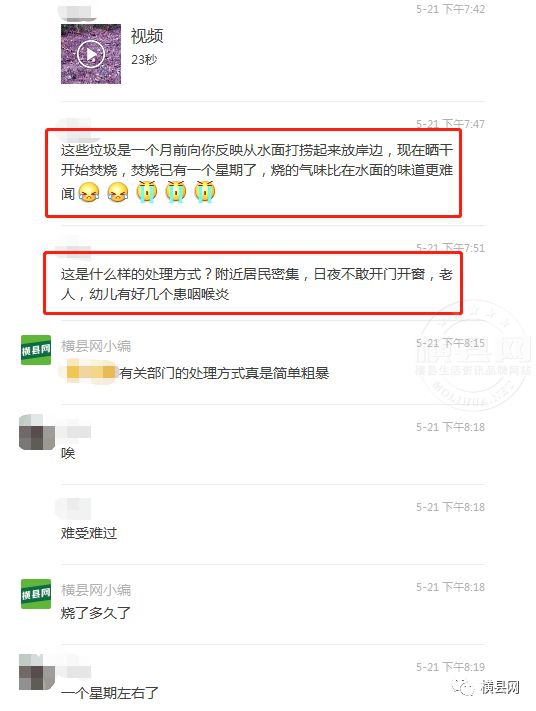
Task: Open the purple video preview image
Action: pyautogui.click(x=91, y=54)
